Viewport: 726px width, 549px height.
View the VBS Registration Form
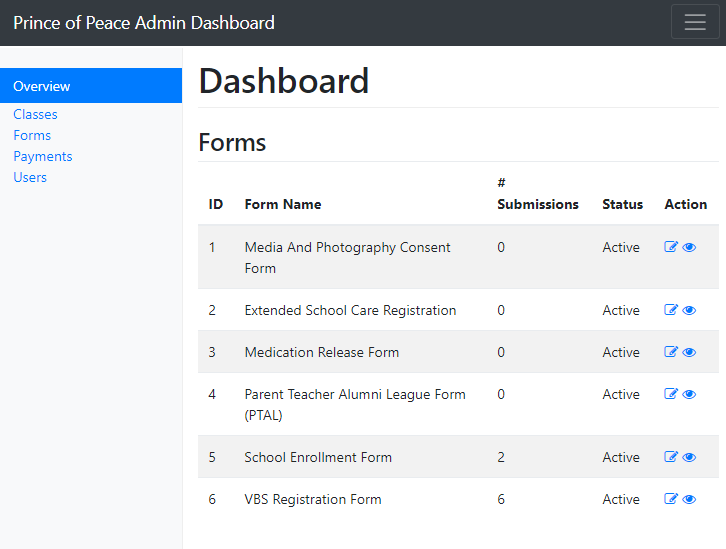pyautogui.click(x=689, y=499)
